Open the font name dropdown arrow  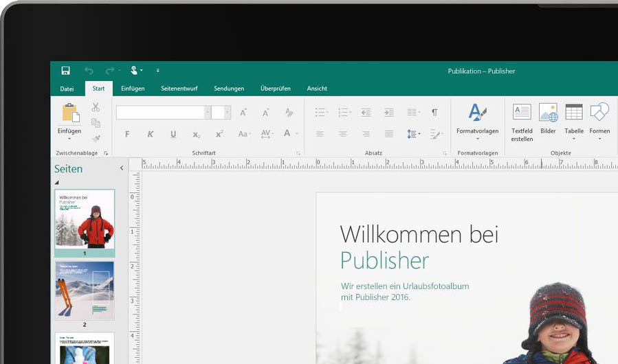[208, 113]
